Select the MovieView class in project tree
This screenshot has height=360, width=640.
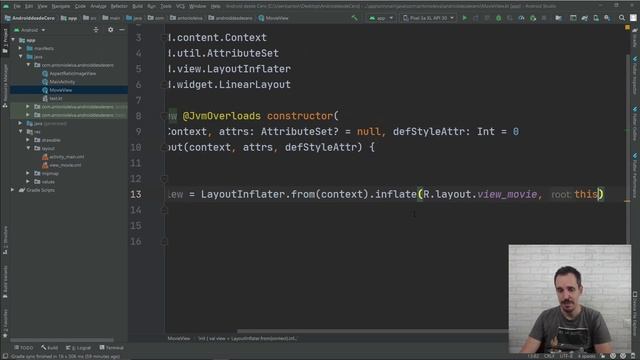[60, 90]
